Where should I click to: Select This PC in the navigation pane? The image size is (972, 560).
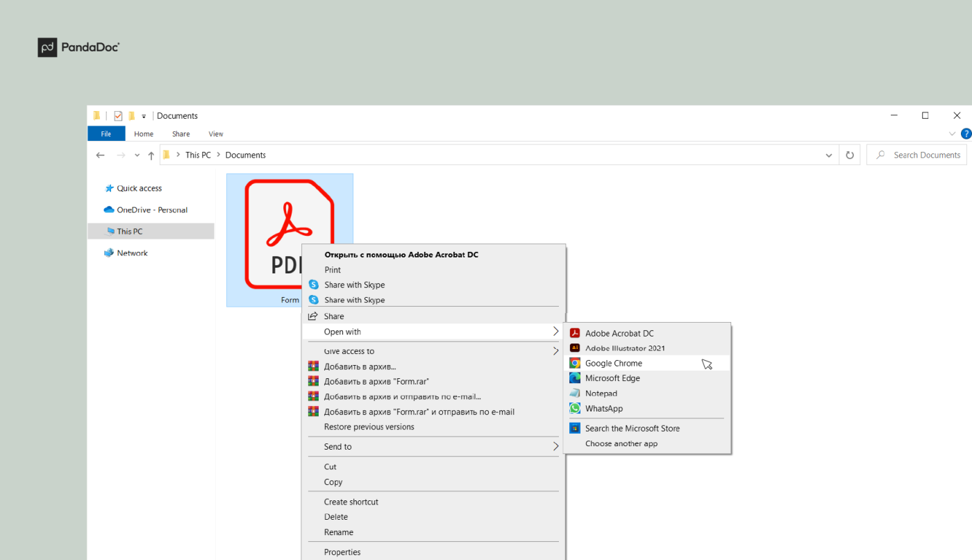pyautogui.click(x=151, y=231)
